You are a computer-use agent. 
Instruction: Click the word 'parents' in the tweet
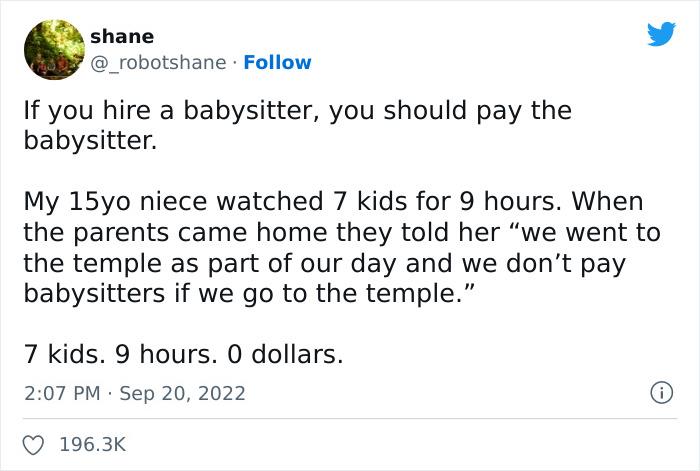(121, 233)
